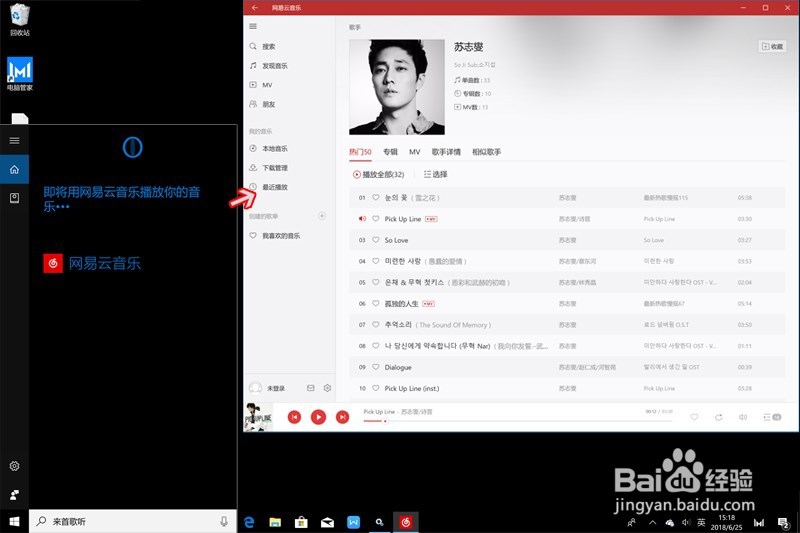Play the previous track
Viewport: 800px width, 533px height.
pyautogui.click(x=294, y=417)
